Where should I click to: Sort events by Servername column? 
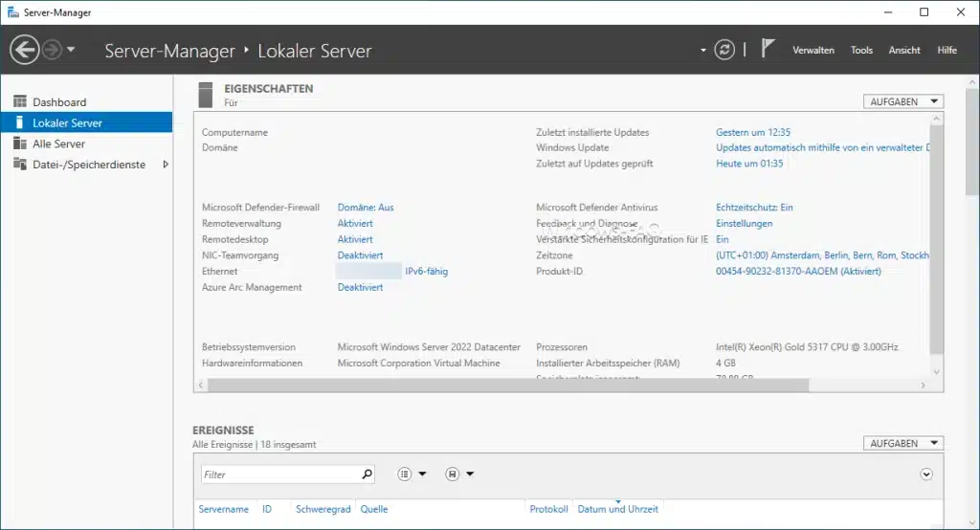(223, 509)
